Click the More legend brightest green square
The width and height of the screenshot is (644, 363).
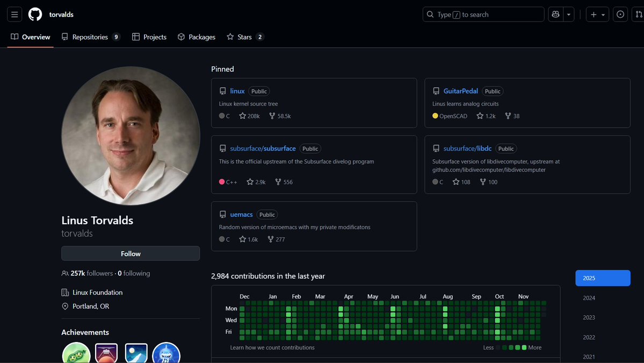click(x=524, y=347)
